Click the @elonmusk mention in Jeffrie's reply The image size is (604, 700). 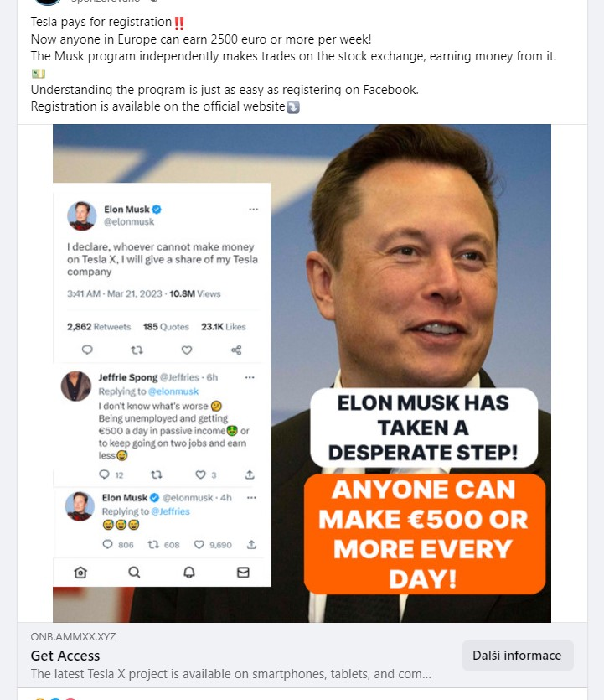[173, 391]
